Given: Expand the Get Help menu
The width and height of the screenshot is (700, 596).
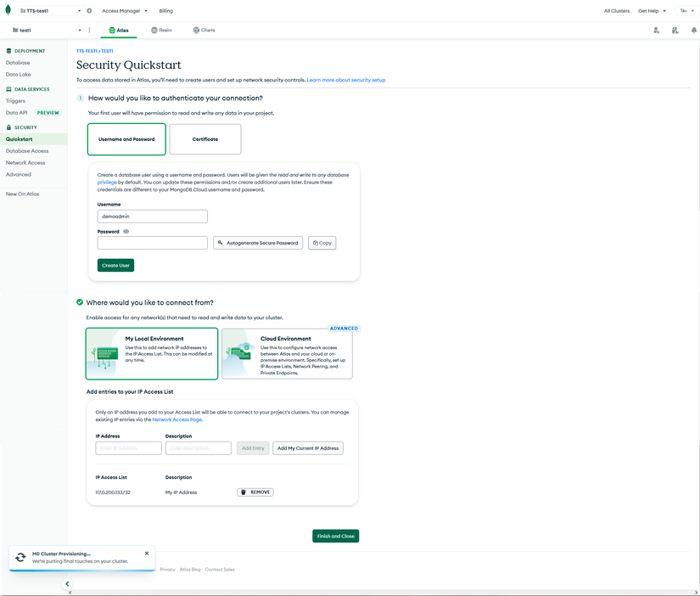Looking at the screenshot, I should click(x=652, y=11).
